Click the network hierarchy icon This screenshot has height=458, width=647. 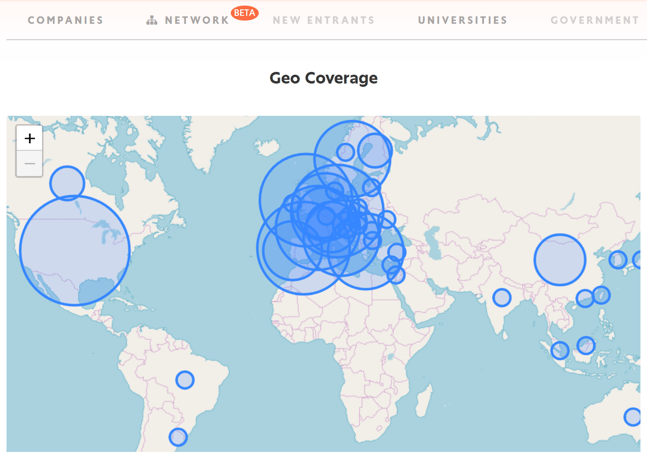(152, 20)
